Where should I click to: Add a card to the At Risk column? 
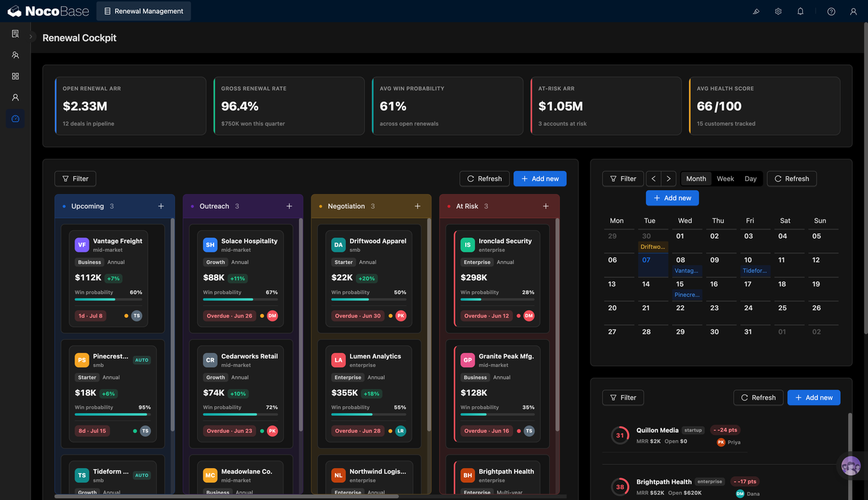[546, 206]
